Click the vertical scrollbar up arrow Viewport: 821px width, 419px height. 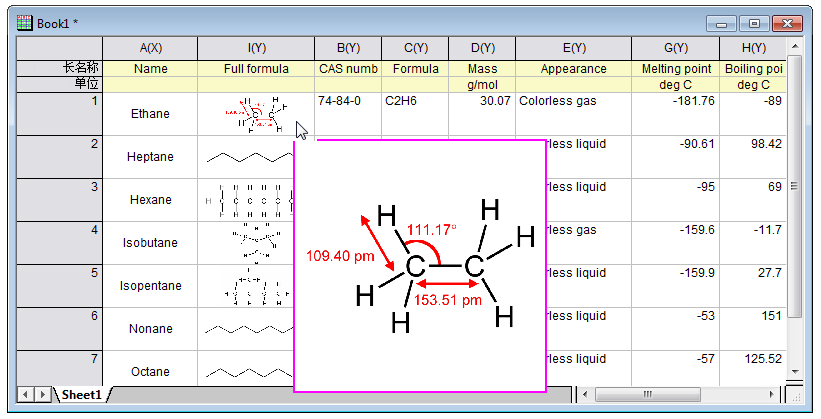(795, 48)
